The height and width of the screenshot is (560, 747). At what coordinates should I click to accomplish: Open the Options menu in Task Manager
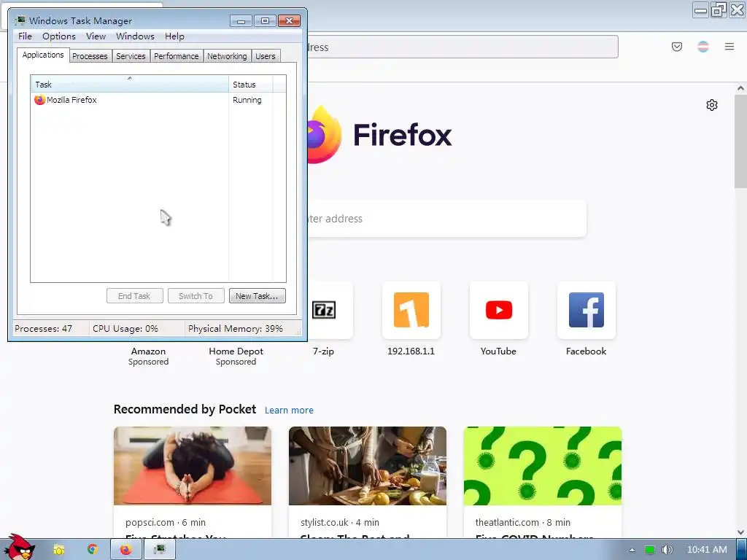coord(58,36)
